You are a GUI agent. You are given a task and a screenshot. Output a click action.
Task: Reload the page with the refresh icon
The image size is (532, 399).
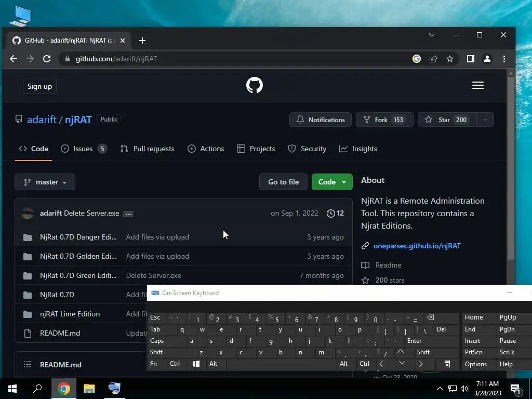pyautogui.click(x=47, y=59)
